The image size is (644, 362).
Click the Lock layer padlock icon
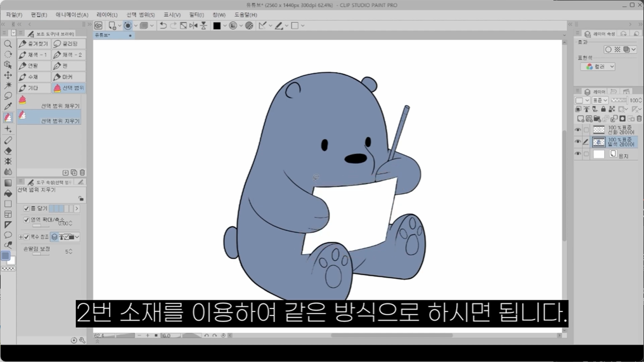pyautogui.click(x=604, y=108)
